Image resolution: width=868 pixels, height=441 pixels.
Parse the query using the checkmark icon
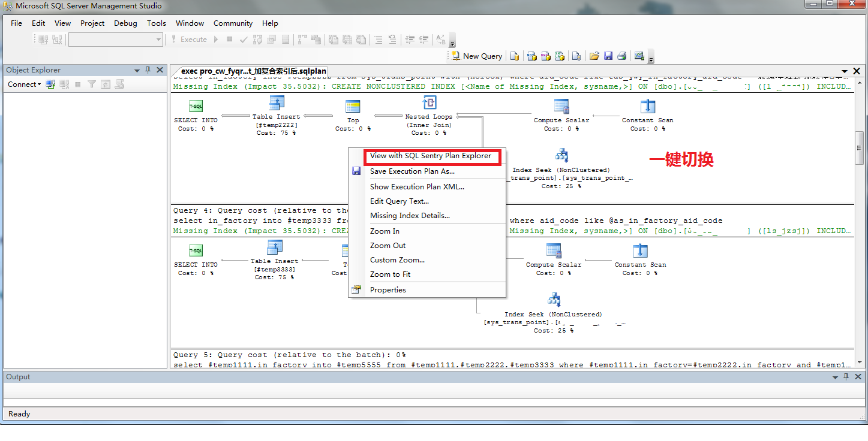tap(243, 40)
